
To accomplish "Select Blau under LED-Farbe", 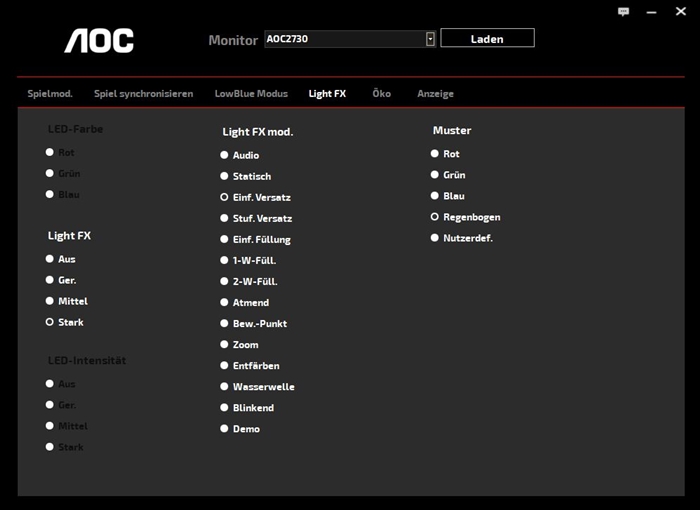I will tap(62, 194).
